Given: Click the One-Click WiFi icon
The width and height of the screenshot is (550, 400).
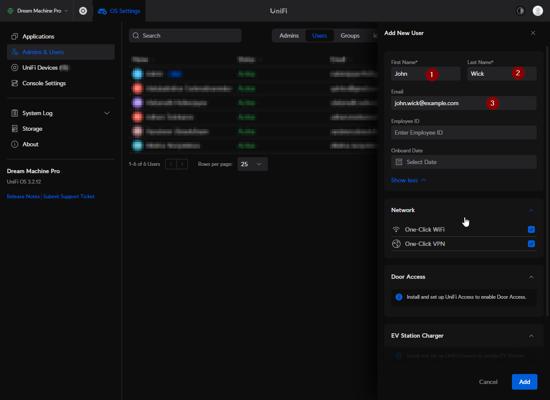Looking at the screenshot, I should 396,229.
